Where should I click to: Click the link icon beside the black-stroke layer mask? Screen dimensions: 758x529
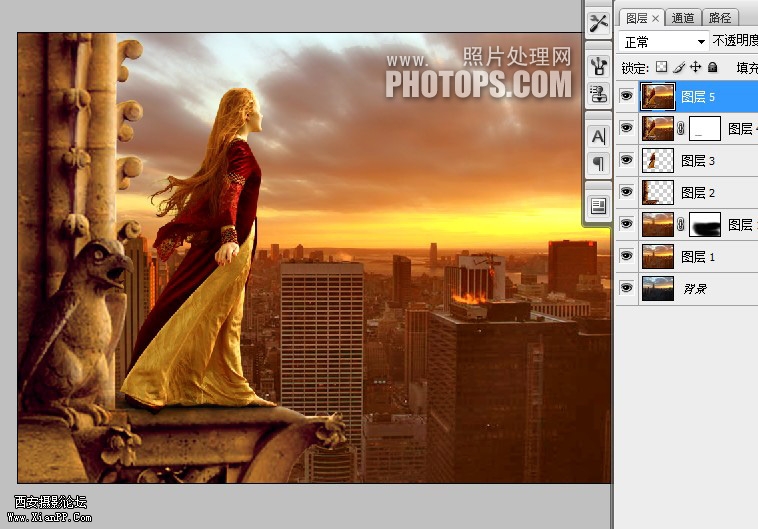681,224
